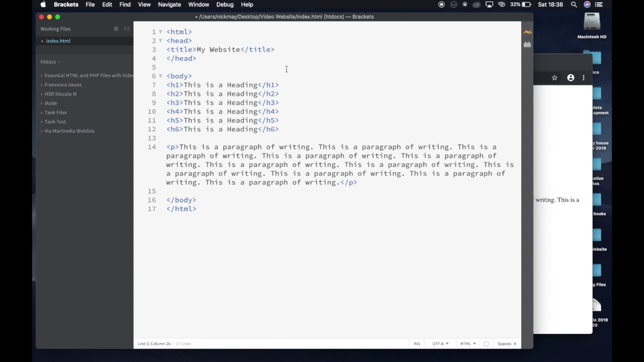Expand the Tank Test folder
Viewport: 644px width, 362px height.
click(x=53, y=122)
